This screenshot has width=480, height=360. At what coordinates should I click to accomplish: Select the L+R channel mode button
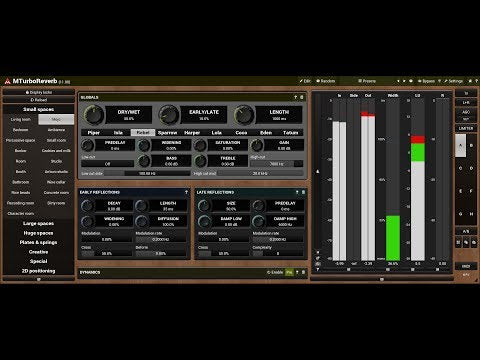pos(466,103)
